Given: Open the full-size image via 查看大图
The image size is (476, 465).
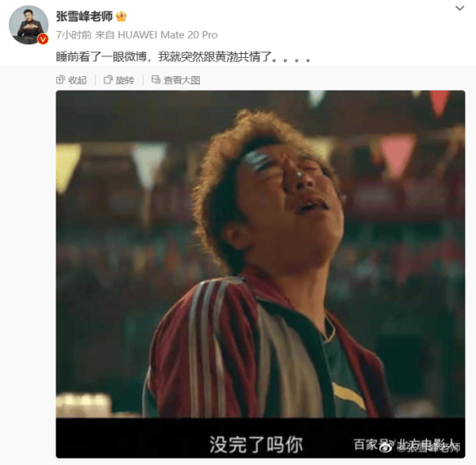Looking at the screenshot, I should tap(182, 80).
